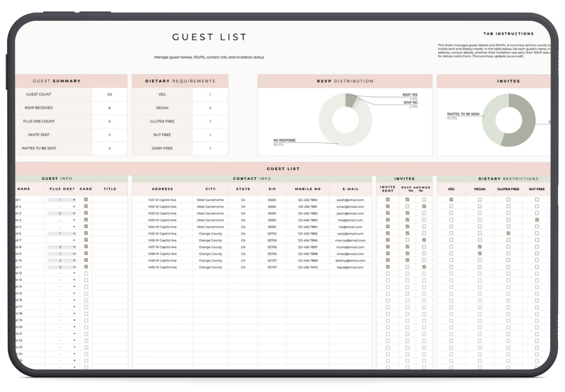Screen dimensions: 565x392
Task: Toggle the Card checkbox for Guest 12
Action: point(86,273)
